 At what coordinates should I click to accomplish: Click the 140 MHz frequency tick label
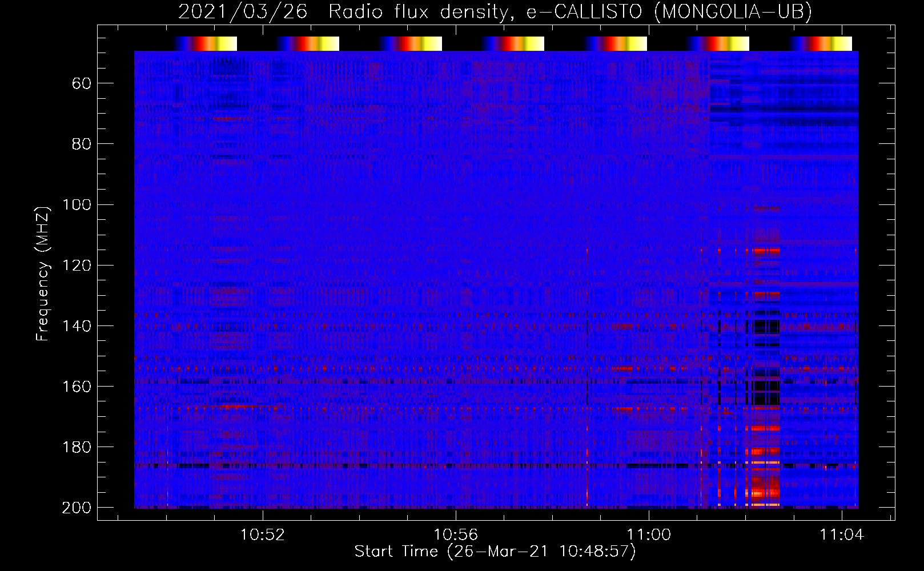(x=77, y=326)
